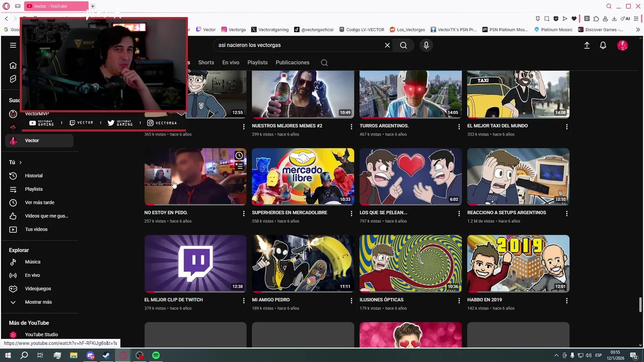644x362 pixels.
Task: Open Tus videos in sidebar
Action: click(39, 229)
